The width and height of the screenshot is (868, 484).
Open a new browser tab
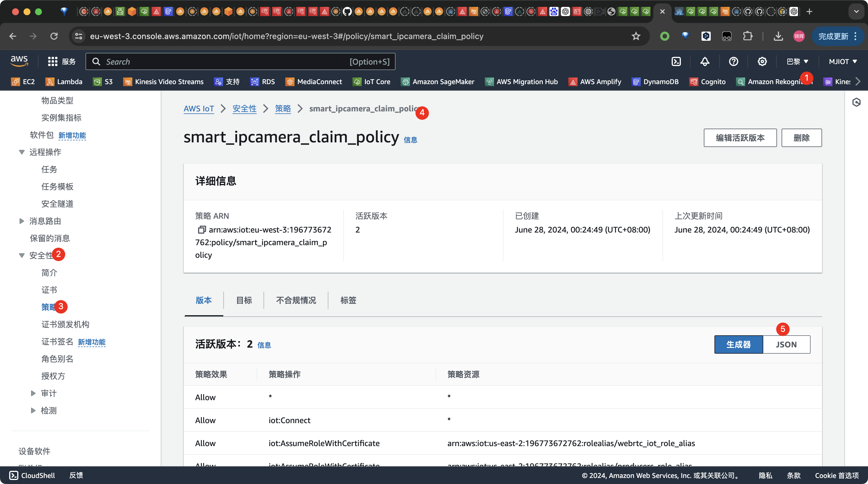809,11
